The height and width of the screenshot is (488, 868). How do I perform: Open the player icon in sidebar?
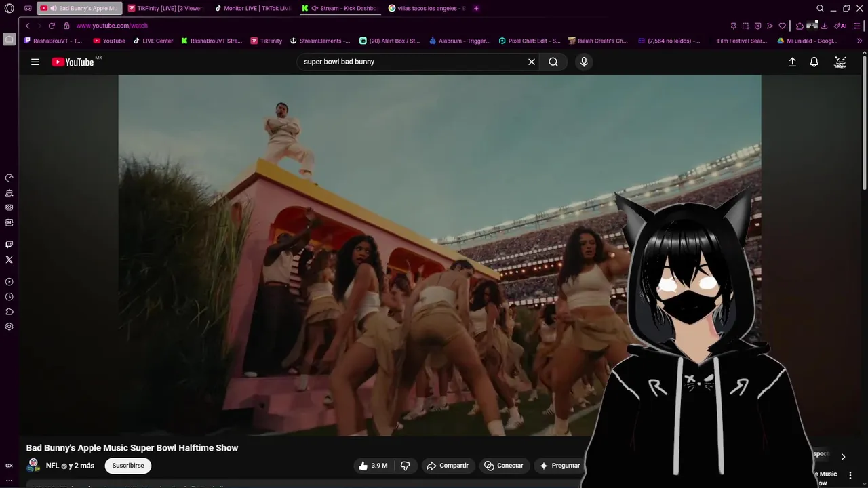[9, 282]
